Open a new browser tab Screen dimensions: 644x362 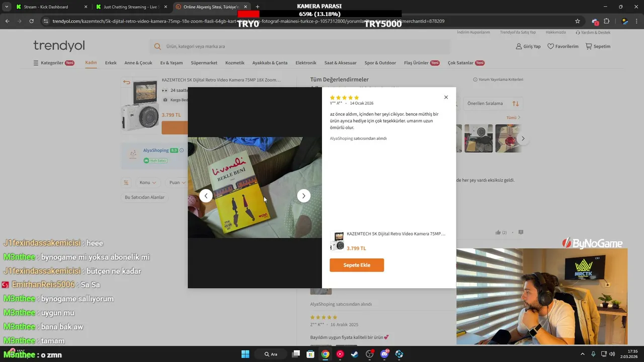point(258,7)
